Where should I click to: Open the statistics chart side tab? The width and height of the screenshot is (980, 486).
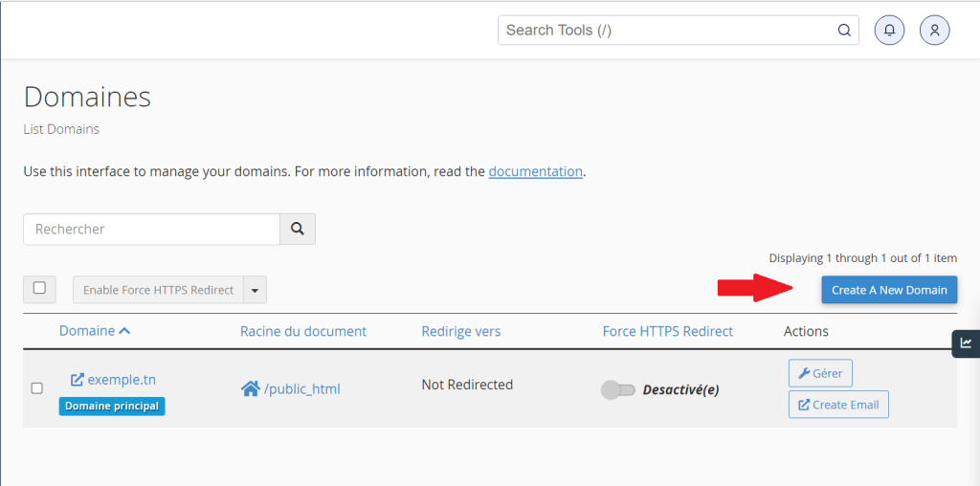click(966, 342)
